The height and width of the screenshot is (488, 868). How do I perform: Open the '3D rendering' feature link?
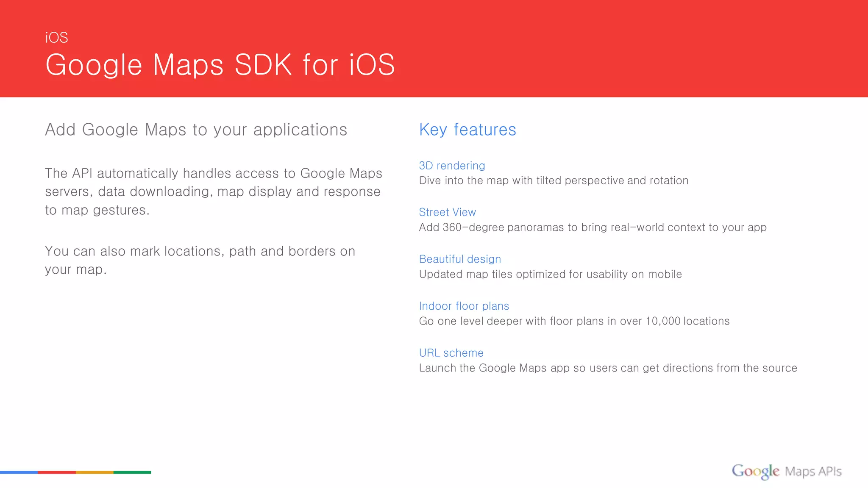pyautogui.click(x=452, y=166)
